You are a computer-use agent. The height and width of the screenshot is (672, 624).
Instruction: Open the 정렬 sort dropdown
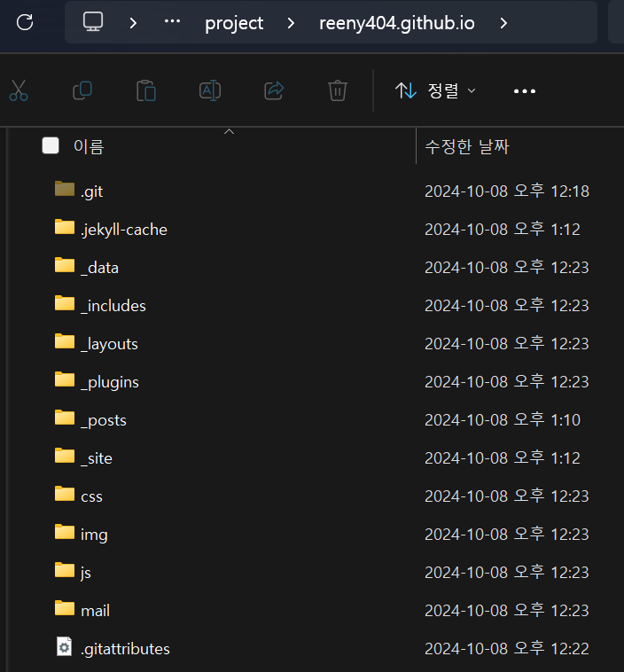click(435, 90)
